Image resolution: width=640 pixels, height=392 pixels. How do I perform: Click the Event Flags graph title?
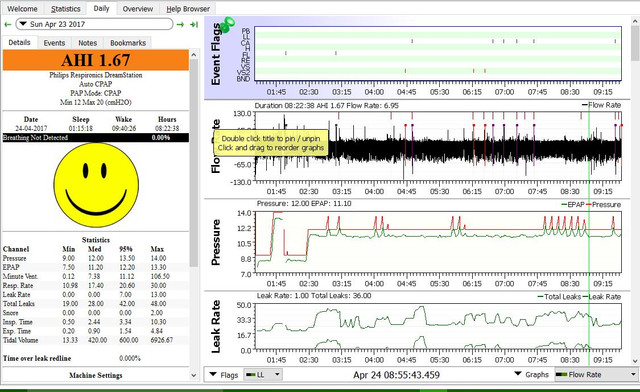coord(216,53)
